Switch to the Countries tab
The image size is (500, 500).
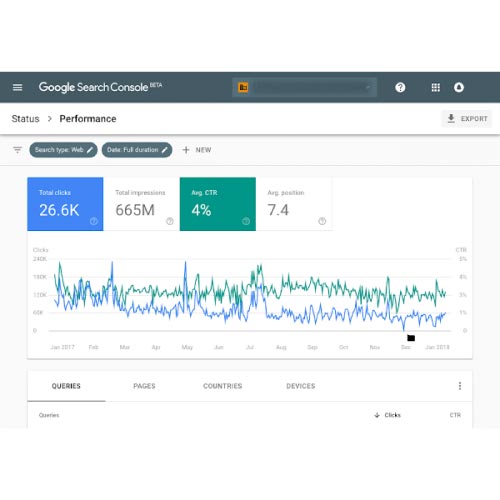tap(223, 386)
